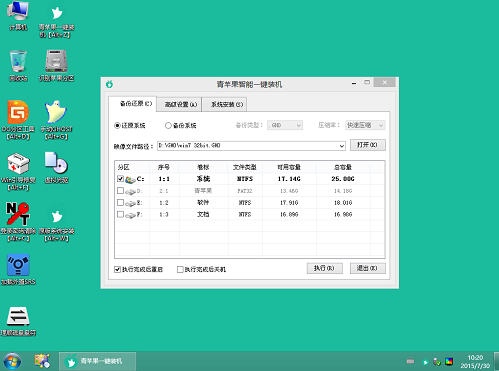
Task: Click the green apple icon in the dialog title bar
Action: 109,84
